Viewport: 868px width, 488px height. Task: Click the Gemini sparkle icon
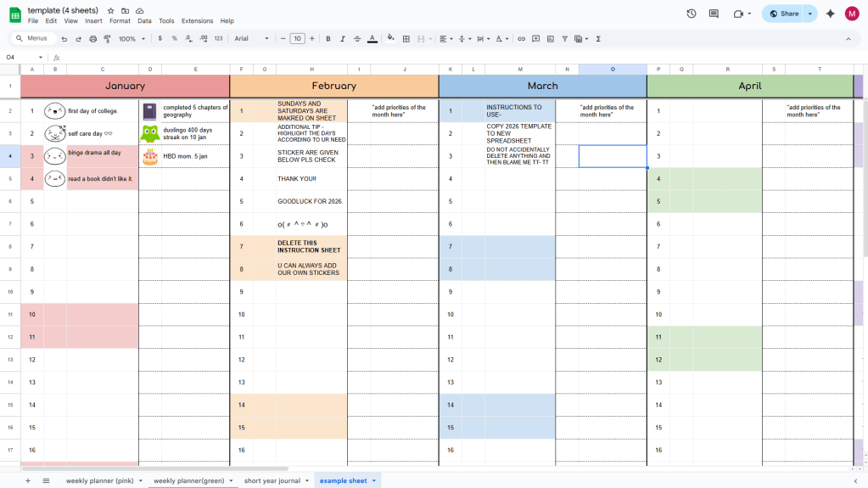coord(830,14)
